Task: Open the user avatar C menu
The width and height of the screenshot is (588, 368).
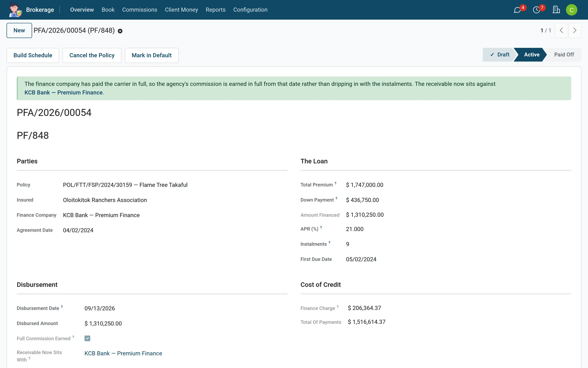Action: point(571,10)
